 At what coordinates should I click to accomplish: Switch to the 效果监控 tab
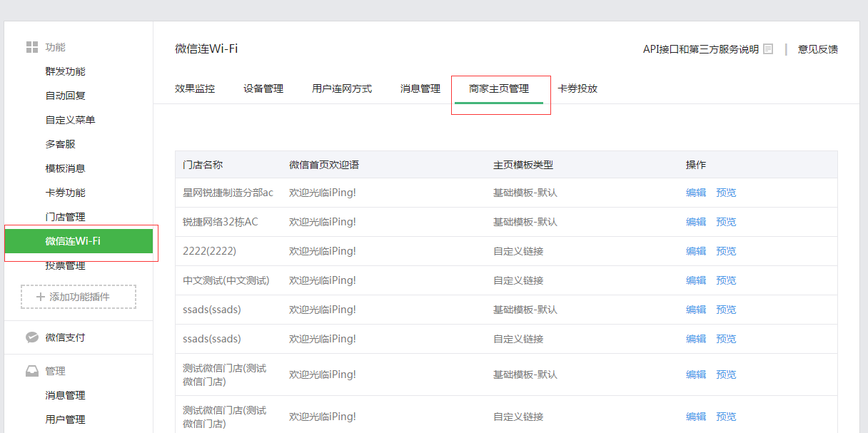click(x=195, y=89)
